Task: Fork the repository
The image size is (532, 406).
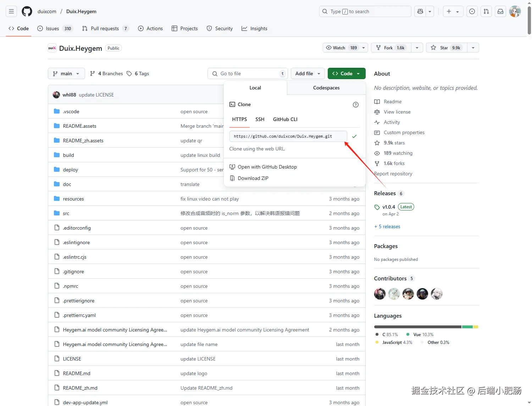Action: [x=391, y=48]
